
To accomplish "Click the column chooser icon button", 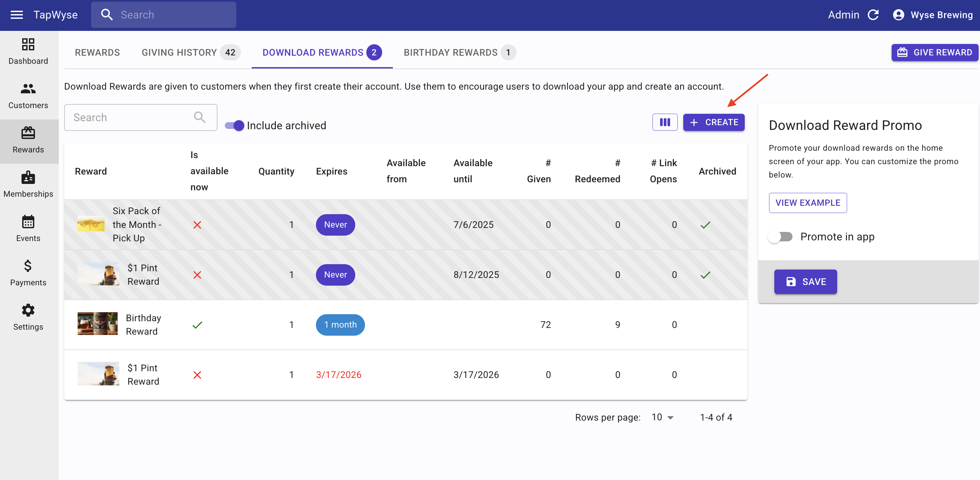I will 664,123.
